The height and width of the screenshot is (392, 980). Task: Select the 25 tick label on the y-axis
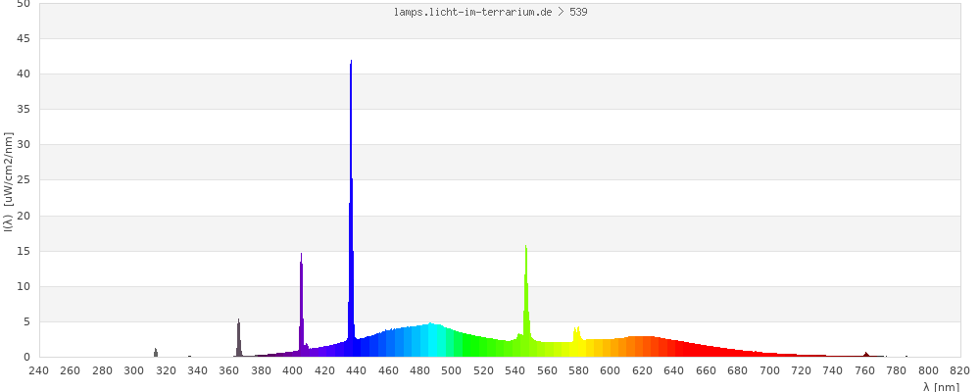tap(23, 180)
